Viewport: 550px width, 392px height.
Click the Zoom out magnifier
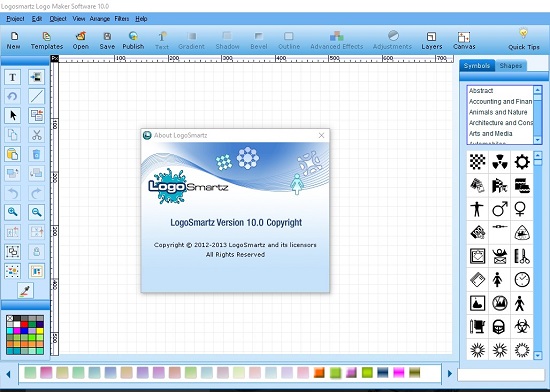pos(36,212)
